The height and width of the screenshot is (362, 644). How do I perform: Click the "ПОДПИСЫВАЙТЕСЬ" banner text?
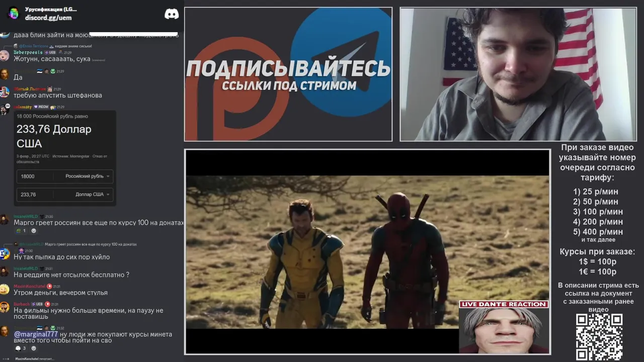288,69
